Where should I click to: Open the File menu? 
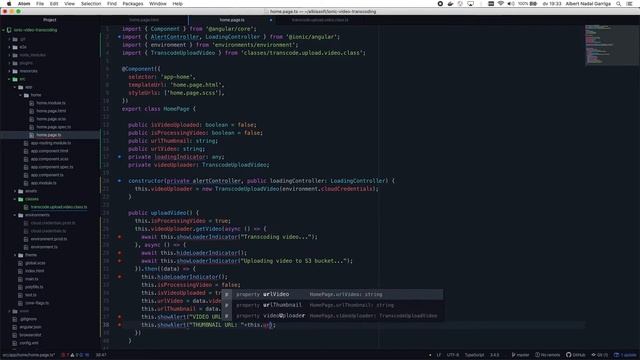40,4
